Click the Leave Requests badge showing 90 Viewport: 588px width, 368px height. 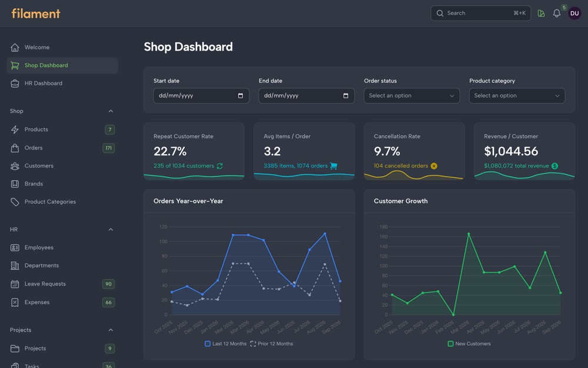click(109, 284)
